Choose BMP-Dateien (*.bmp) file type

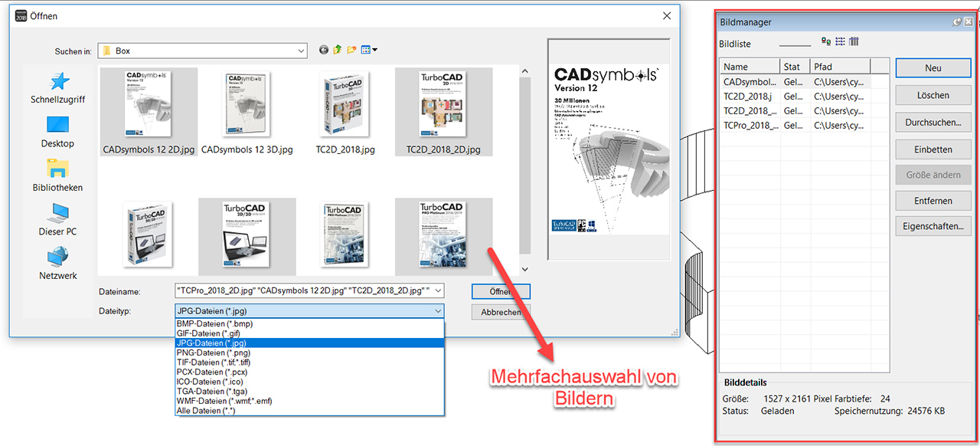click(309, 323)
